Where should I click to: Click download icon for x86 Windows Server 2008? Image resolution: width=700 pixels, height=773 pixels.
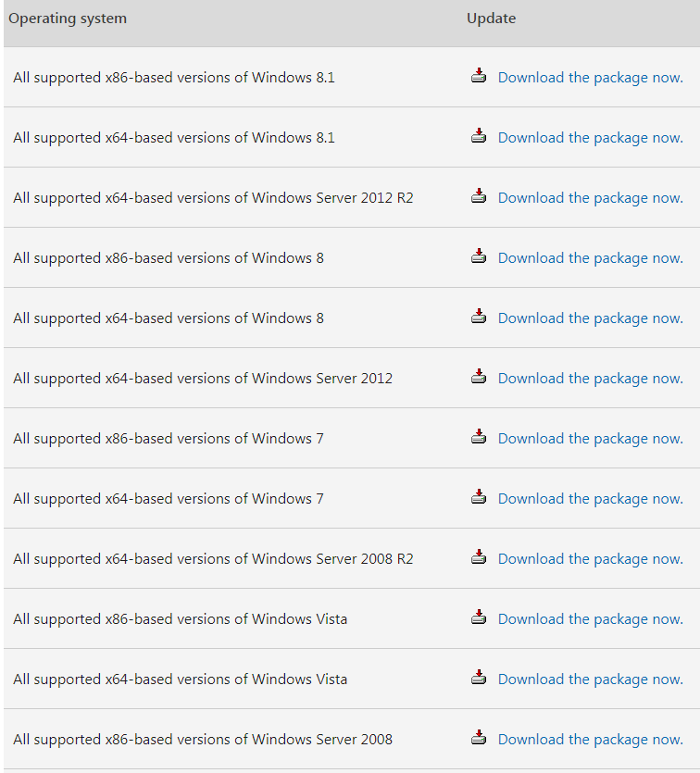478,737
